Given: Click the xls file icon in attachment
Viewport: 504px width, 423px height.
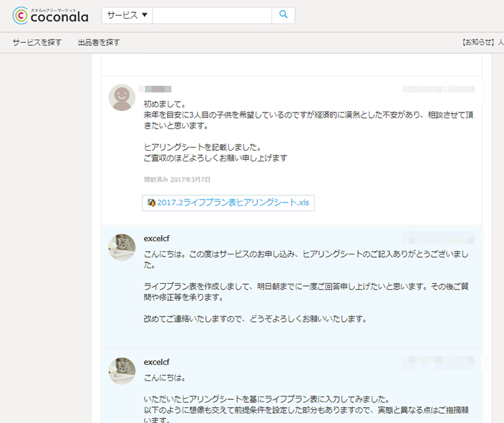Looking at the screenshot, I should click(x=151, y=202).
